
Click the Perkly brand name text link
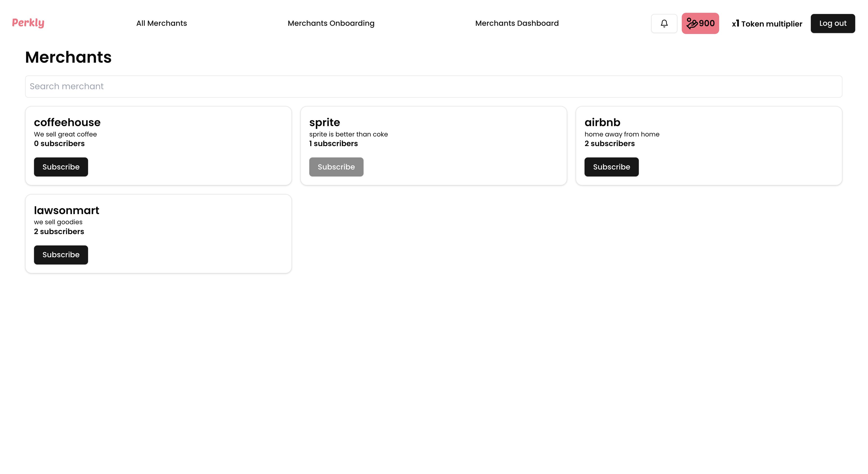click(28, 23)
